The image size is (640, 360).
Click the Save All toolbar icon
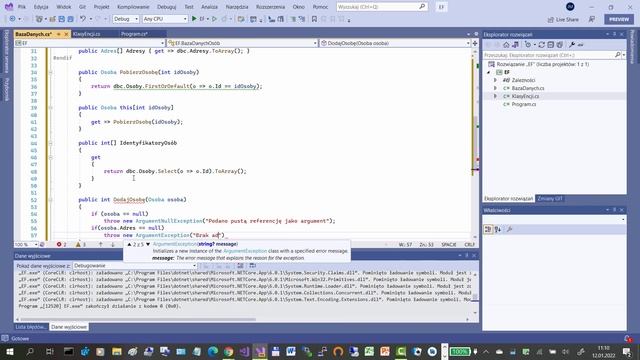tap(70, 19)
